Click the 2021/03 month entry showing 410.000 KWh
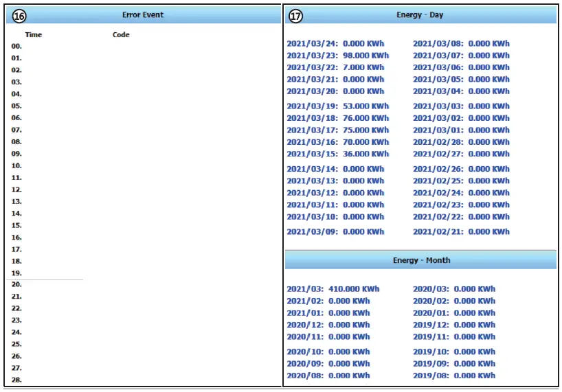This screenshot has width=562, height=392. [x=333, y=289]
